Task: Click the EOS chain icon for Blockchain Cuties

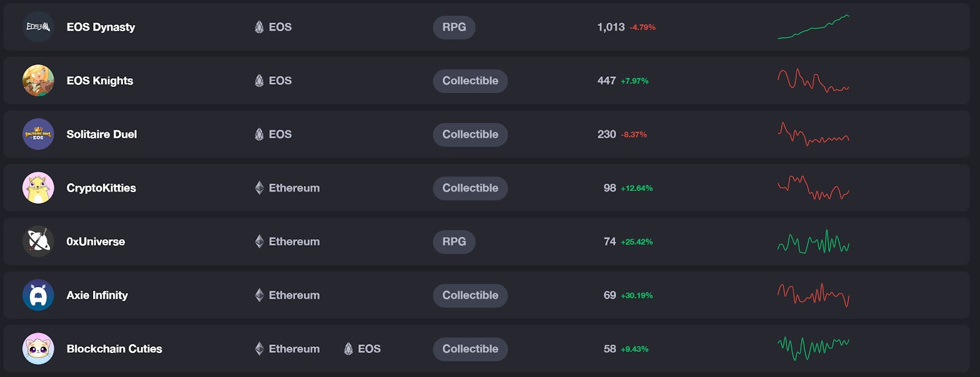Action: [x=349, y=349]
